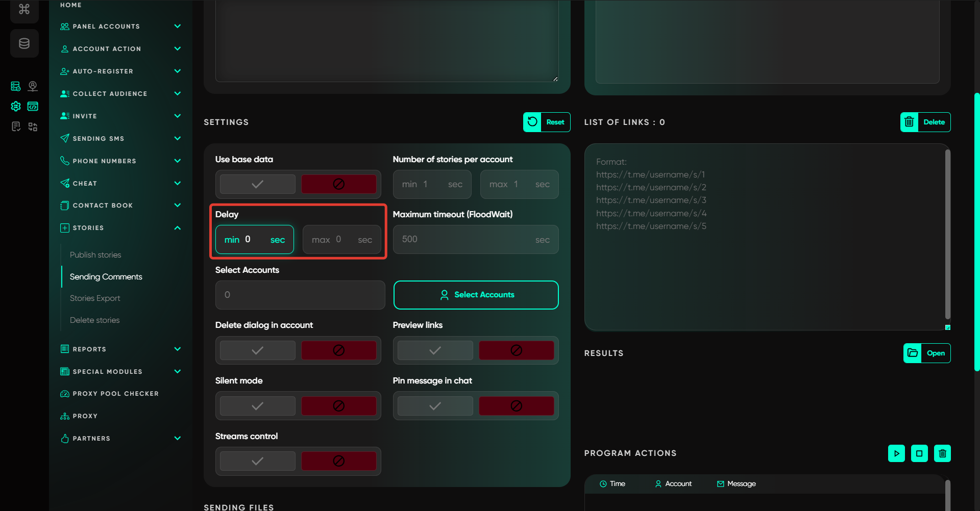
Task: Expand the Panel Accounts menu chevron
Action: [x=177, y=27]
